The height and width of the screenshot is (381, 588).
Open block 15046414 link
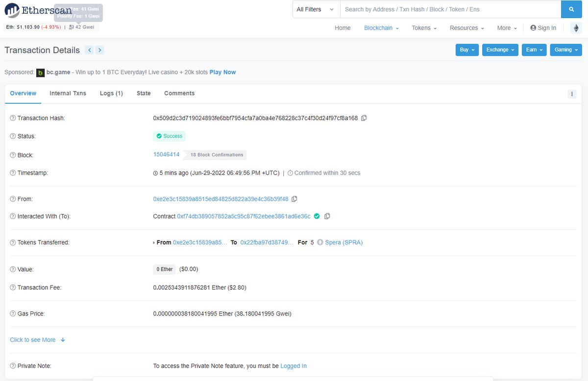[x=166, y=155]
